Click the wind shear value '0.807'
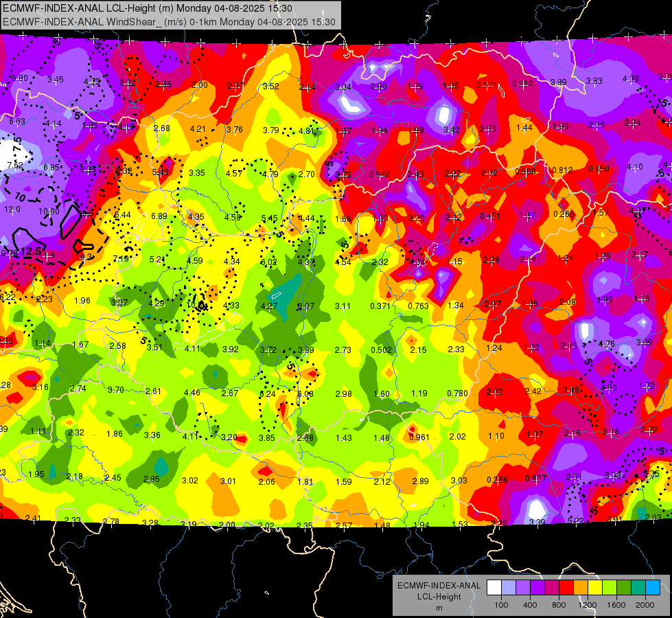Viewport: 672px width, 618px height. 535,478
